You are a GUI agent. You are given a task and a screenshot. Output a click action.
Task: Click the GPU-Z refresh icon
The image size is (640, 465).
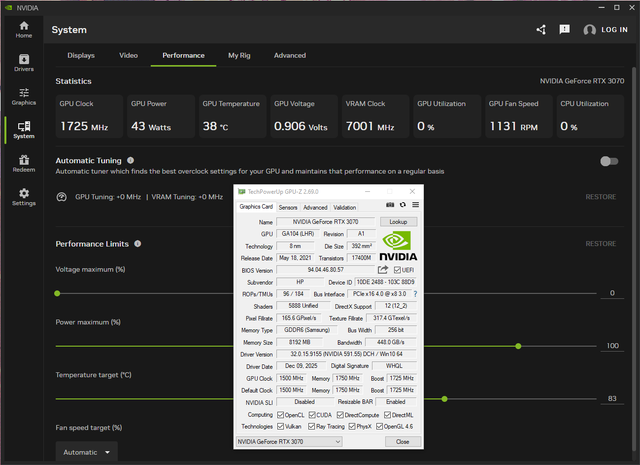point(403,205)
